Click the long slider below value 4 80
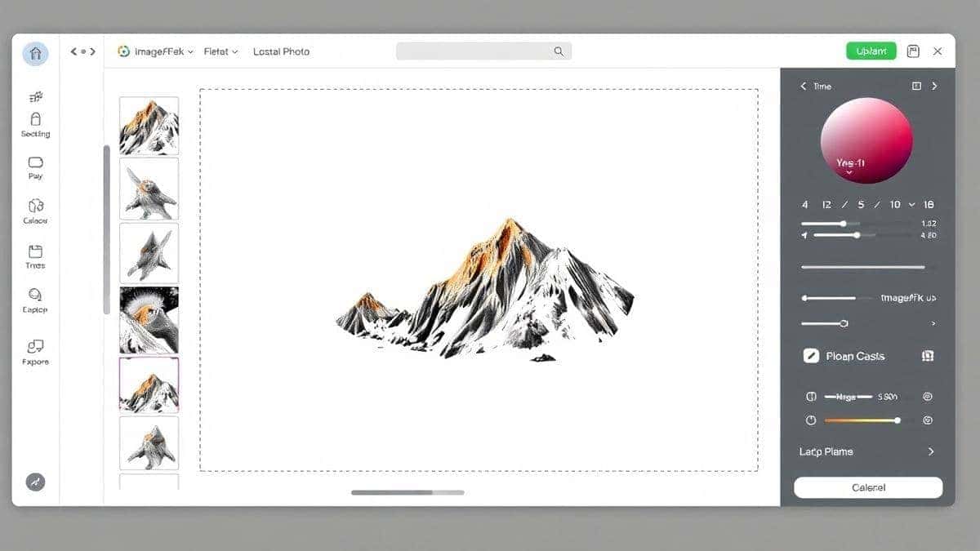This screenshot has height=551, width=980. [863, 267]
